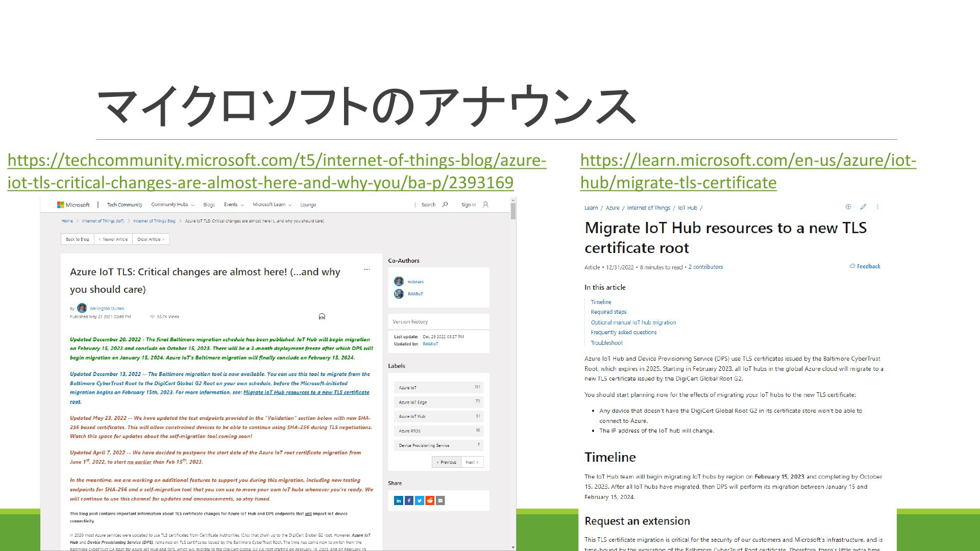Select the Device Provisioning Service label
Viewport: 980px width, 551px height.
click(438, 445)
